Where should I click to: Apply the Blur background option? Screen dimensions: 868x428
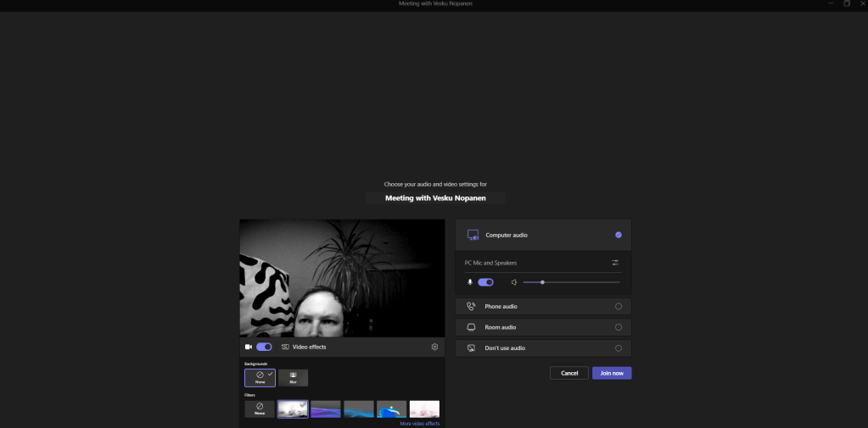coord(293,377)
